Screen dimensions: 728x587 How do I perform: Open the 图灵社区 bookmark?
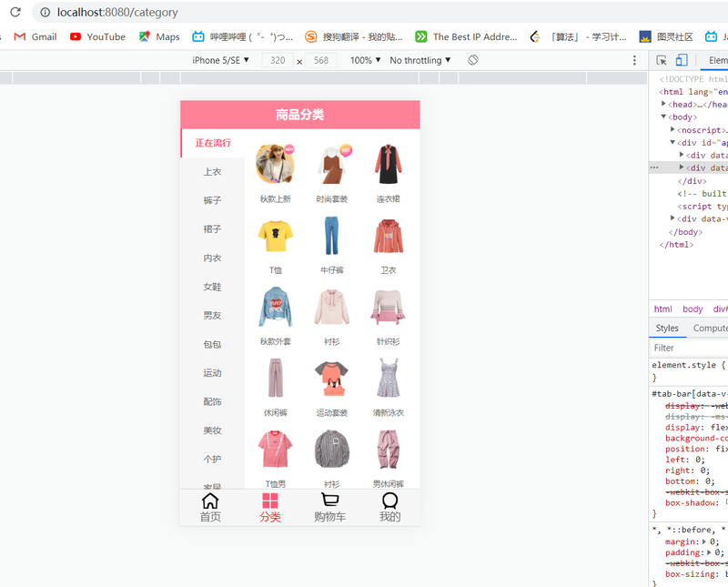[x=666, y=36]
